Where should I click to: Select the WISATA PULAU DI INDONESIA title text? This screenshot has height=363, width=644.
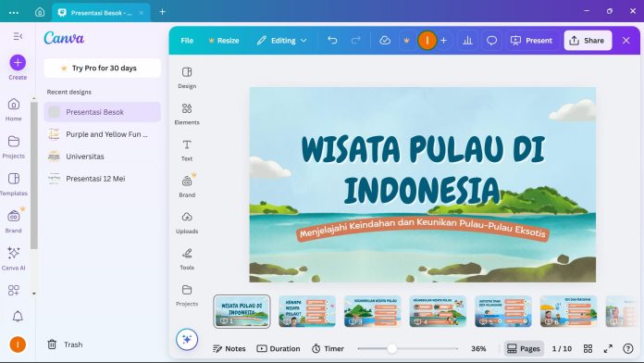(423, 169)
